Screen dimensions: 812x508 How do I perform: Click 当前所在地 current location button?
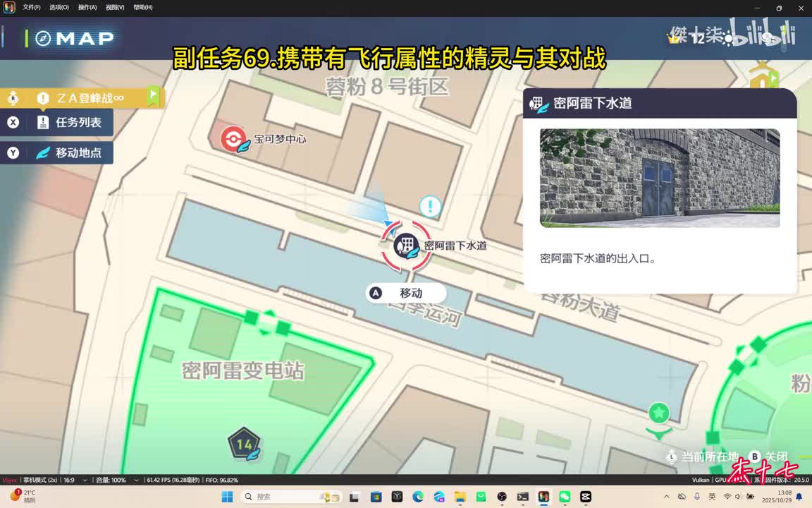tap(702, 456)
